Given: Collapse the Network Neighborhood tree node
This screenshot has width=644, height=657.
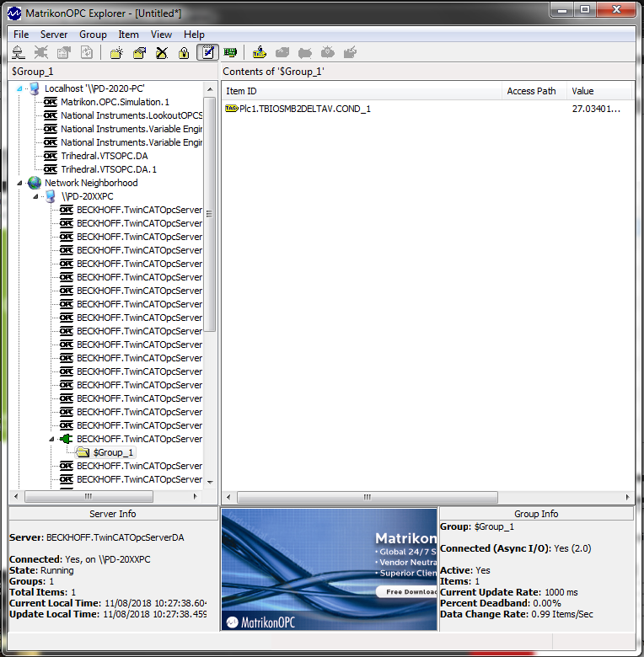Looking at the screenshot, I should (x=19, y=183).
